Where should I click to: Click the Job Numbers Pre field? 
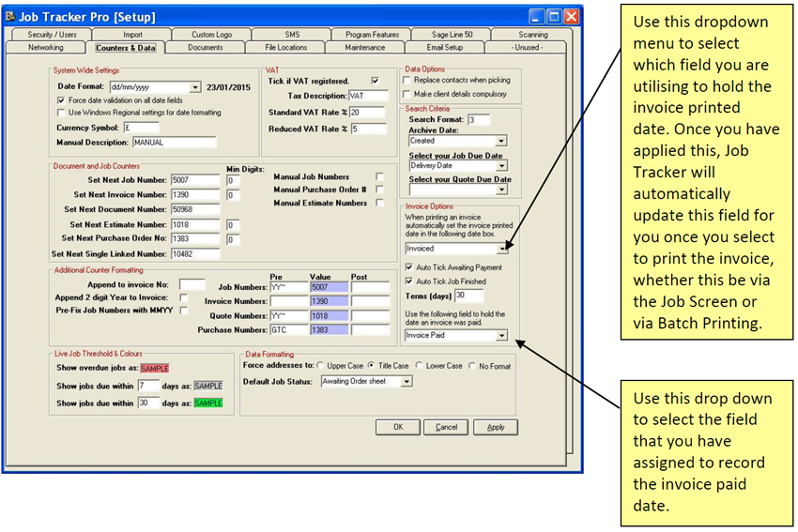click(x=288, y=287)
